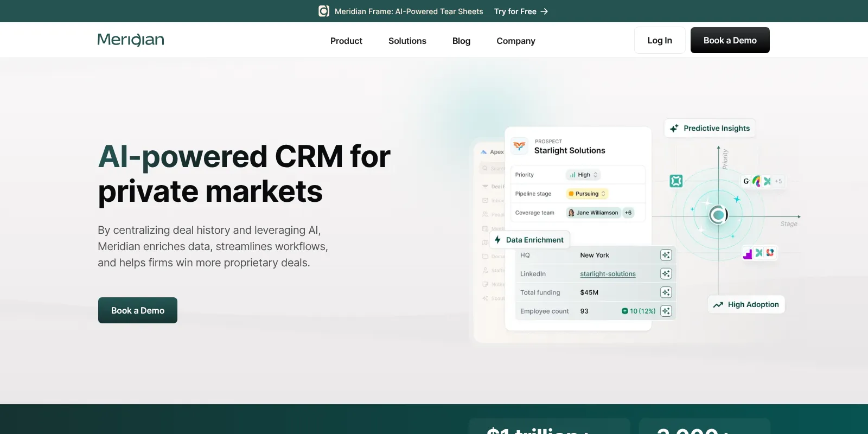Select the green square logo on the chart
Screen dimensions: 868x434
click(x=676, y=181)
